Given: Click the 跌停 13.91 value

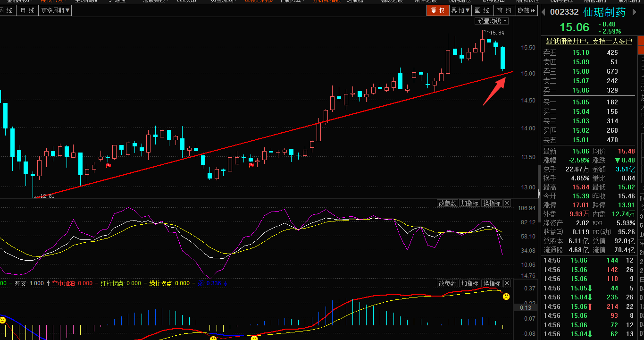Looking at the screenshot, I should pyautogui.click(x=626, y=205).
